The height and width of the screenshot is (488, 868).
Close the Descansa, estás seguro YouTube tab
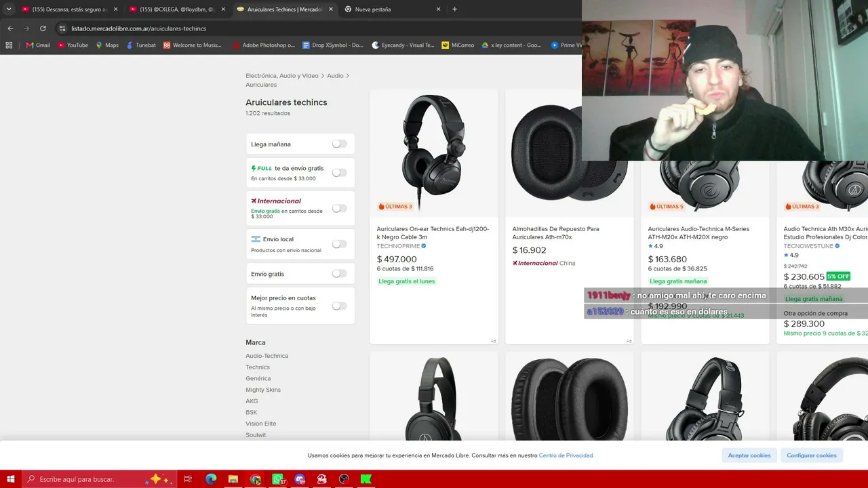point(115,9)
